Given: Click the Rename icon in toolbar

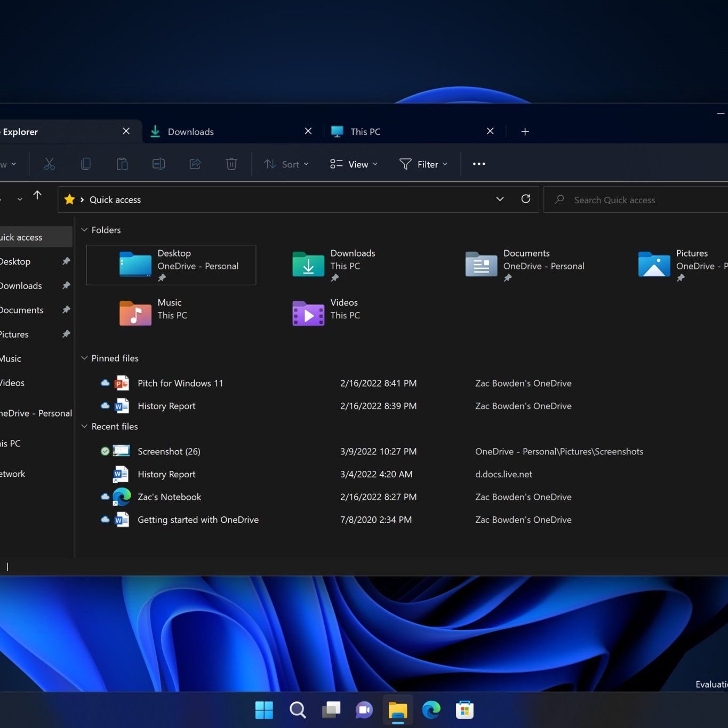Looking at the screenshot, I should tap(158, 164).
